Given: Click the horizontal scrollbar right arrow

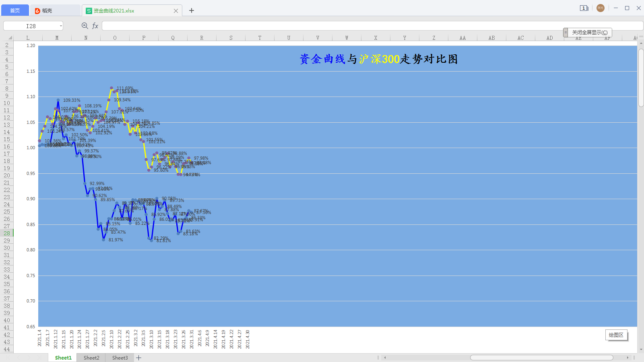Looking at the screenshot, I should click(628, 357).
